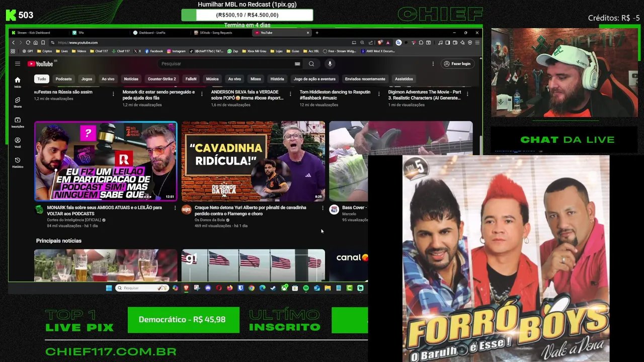Open the GPT bookmark
This screenshot has height=362, width=644.
[28, 51]
